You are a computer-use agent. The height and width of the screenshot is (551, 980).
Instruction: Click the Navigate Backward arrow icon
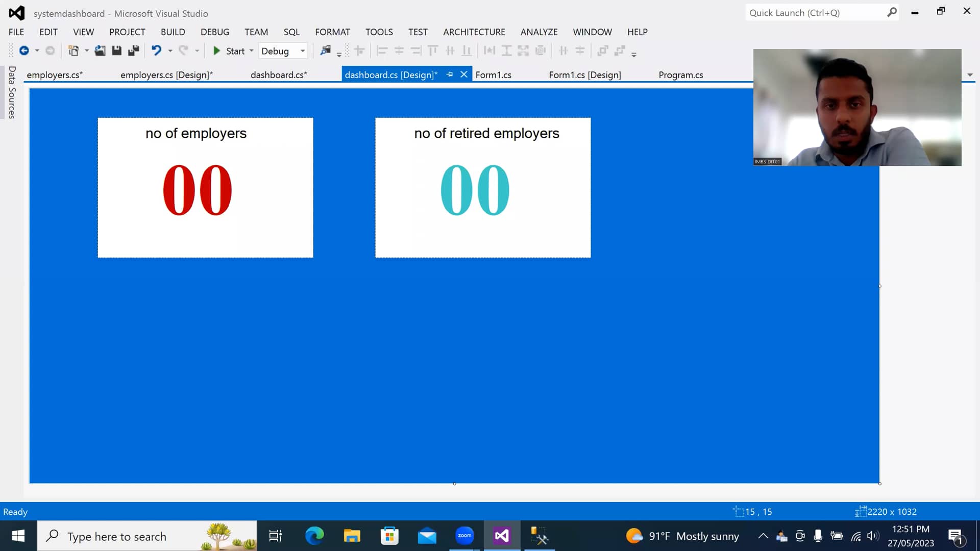click(x=24, y=51)
